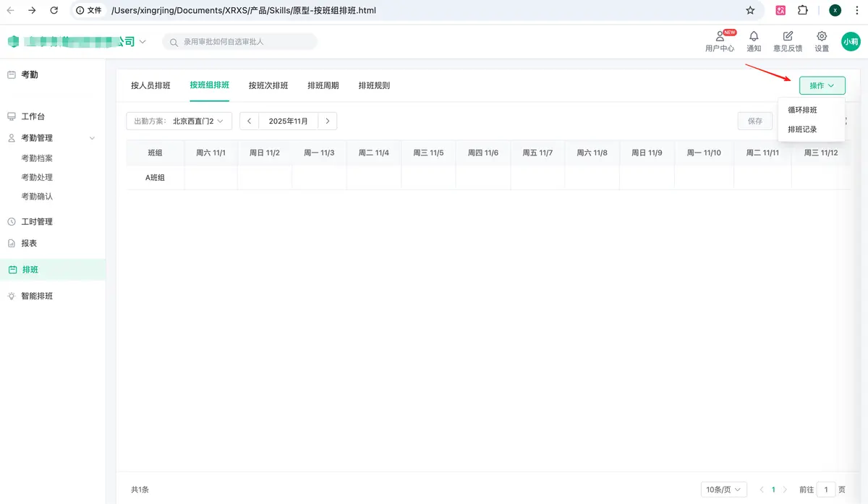Select 循环排班 from the 操作 menu

click(802, 110)
